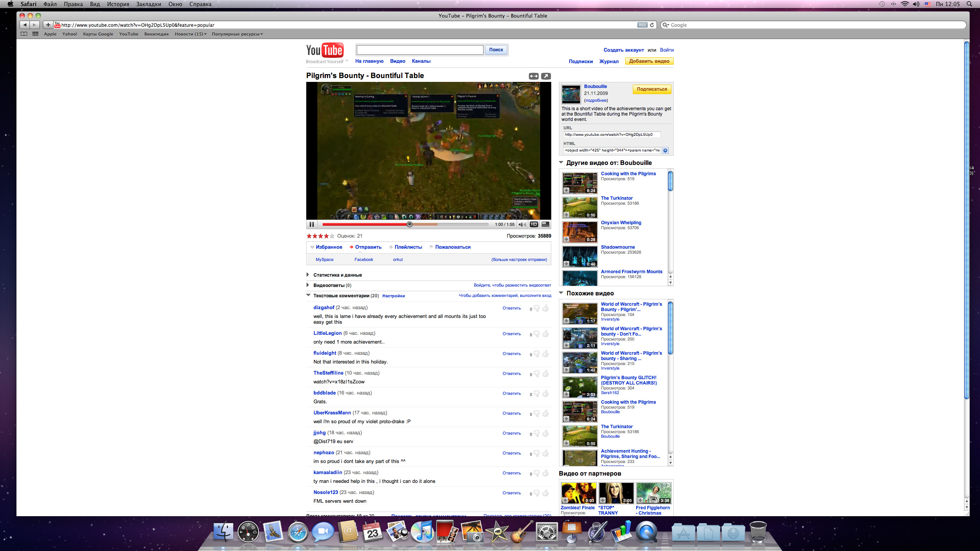Open Top Sites grid icon
Viewport: 980px width, 551px height.
(x=36, y=34)
